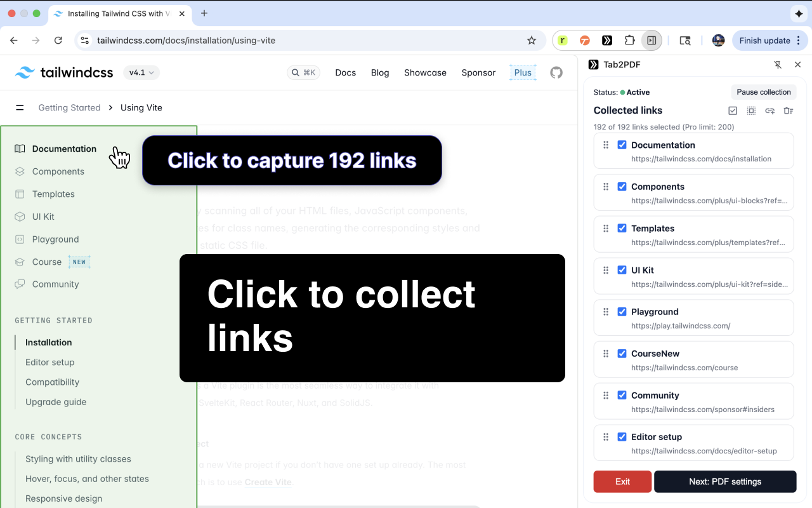The height and width of the screenshot is (508, 812).
Task: Open Chrome's extensions puzzle icon
Action: click(629, 40)
